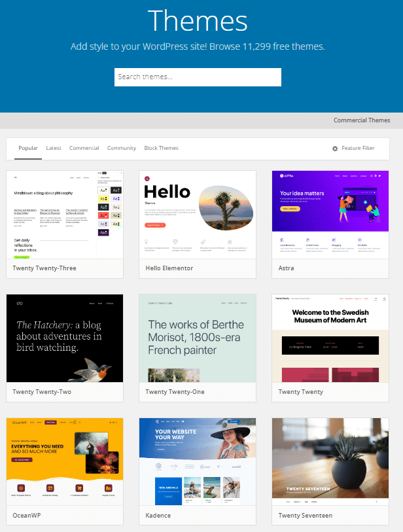Screen dimensions: 403x532
Task: Open the Commercial Themes link
Action: (362, 120)
